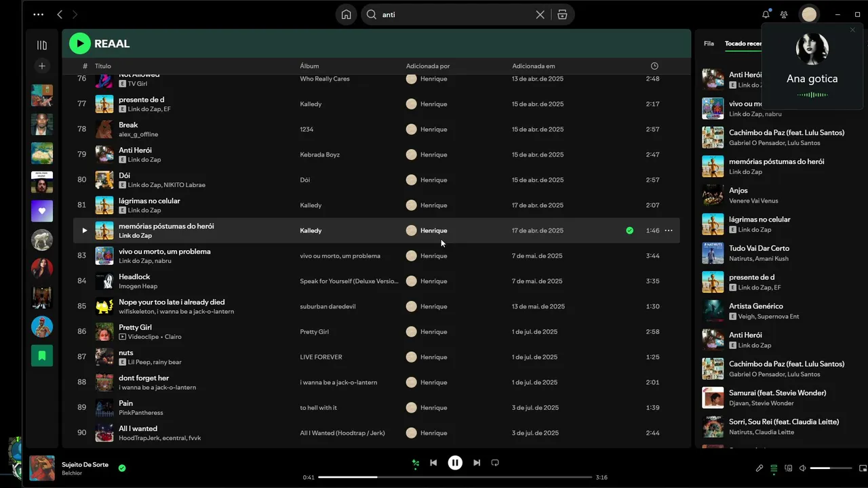The image size is (868, 488).
Task: Open more options for memórias póstumas row
Action: pos(669,230)
